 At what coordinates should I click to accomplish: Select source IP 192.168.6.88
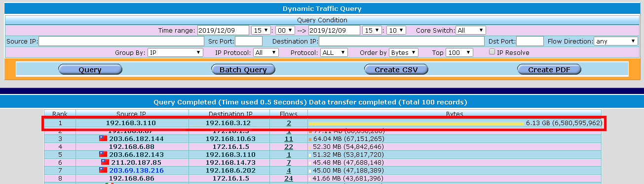point(132,147)
